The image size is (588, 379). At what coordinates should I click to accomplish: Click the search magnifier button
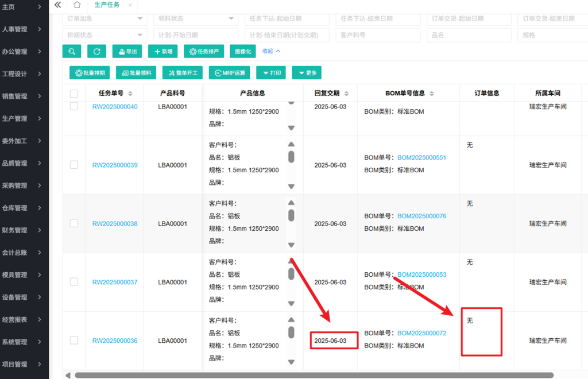tap(72, 51)
